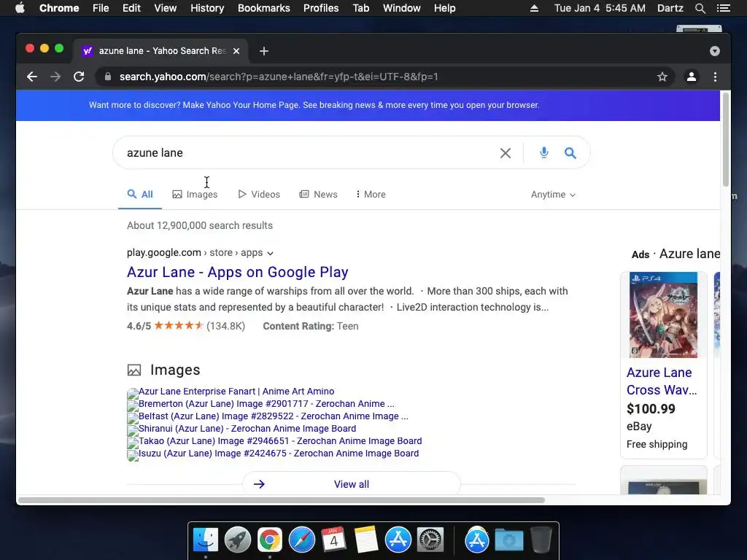Open Notes from the Dock
The height and width of the screenshot is (560, 747).
pyautogui.click(x=366, y=540)
